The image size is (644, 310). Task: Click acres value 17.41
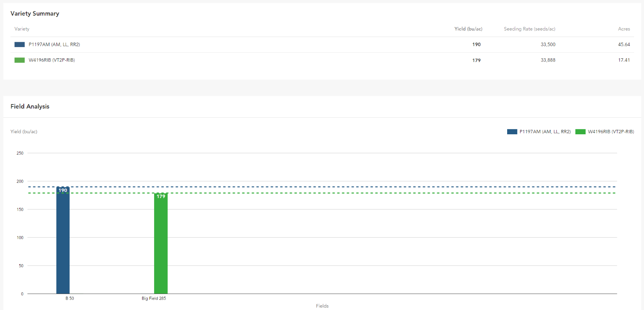[624, 60]
